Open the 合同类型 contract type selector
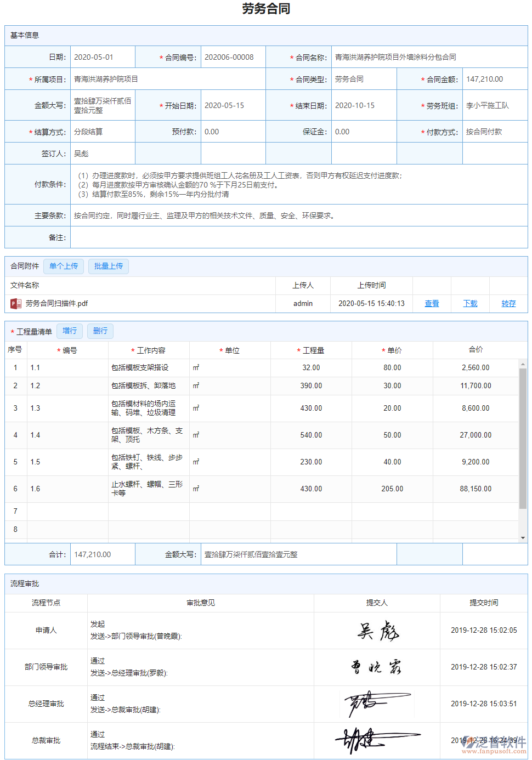The height and width of the screenshot is (760, 532). (x=364, y=78)
